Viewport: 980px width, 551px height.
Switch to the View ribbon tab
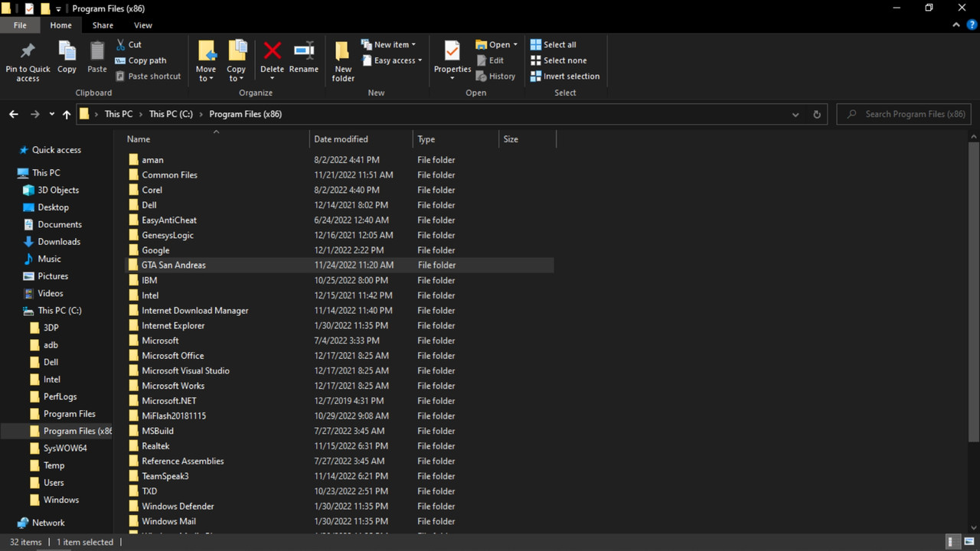tap(143, 25)
